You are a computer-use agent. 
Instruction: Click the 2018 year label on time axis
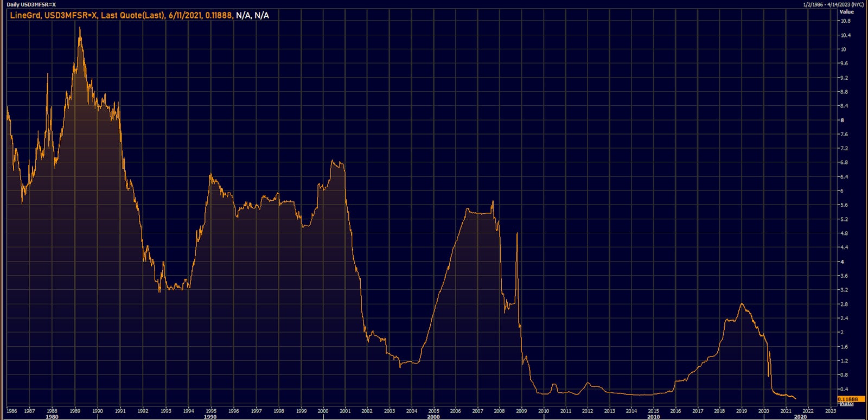click(719, 411)
